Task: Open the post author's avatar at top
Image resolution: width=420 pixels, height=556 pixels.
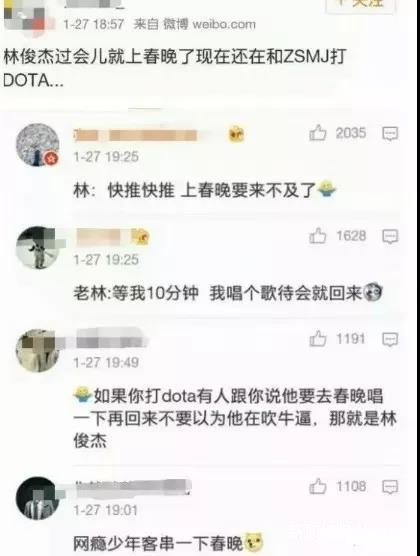Action: pyautogui.click(x=25, y=18)
